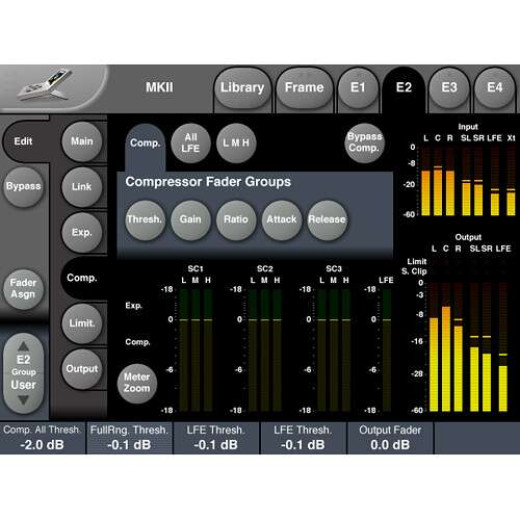Open the Limit. page

coord(82,323)
